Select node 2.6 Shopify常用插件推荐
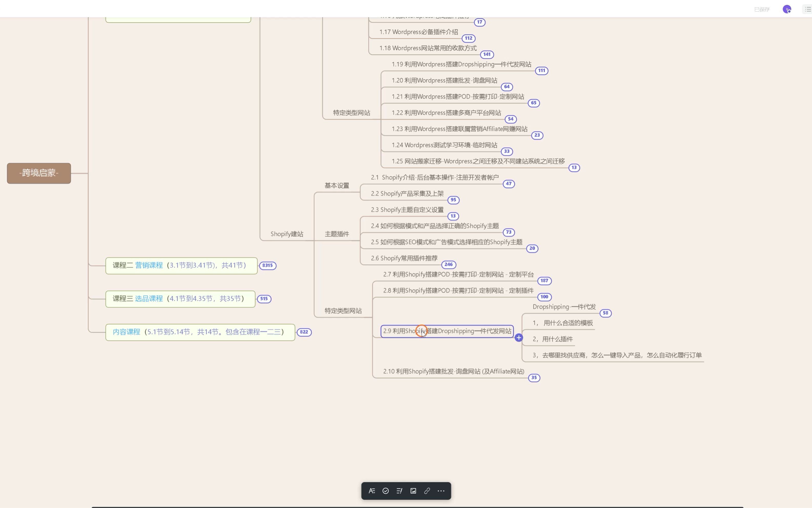 pyautogui.click(x=404, y=258)
